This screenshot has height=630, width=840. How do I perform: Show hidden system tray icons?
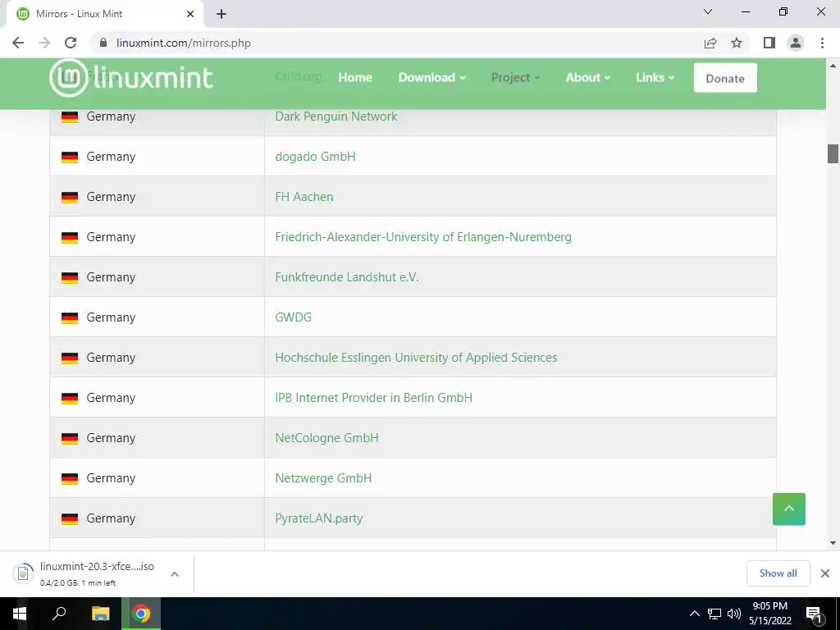click(694, 614)
